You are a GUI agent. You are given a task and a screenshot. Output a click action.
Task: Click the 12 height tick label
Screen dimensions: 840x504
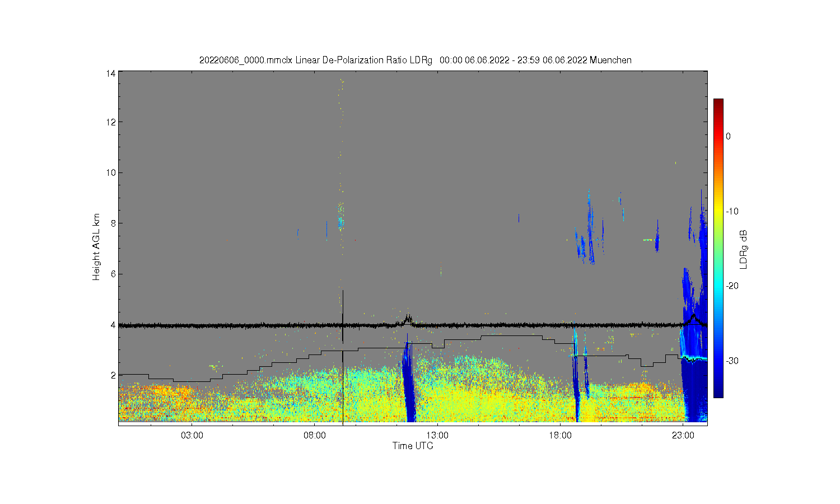111,122
